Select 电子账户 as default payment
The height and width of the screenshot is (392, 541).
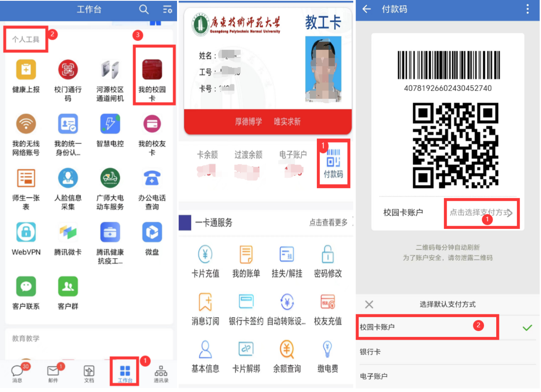[x=448, y=376]
